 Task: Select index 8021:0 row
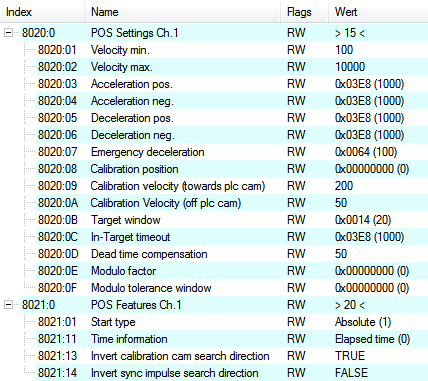[38, 305]
